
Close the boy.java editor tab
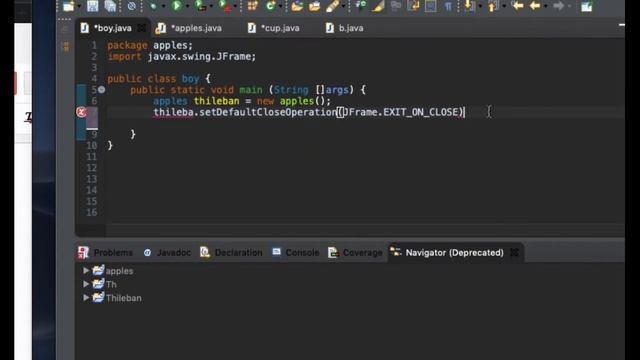click(141, 28)
